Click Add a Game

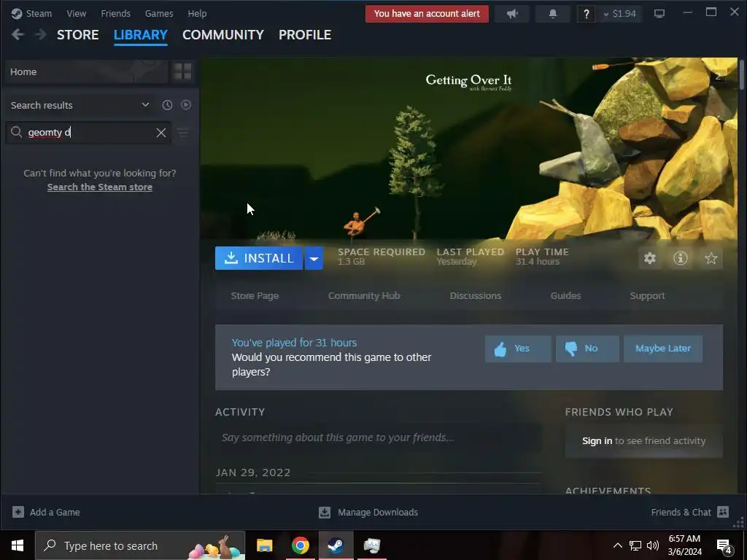46,513
